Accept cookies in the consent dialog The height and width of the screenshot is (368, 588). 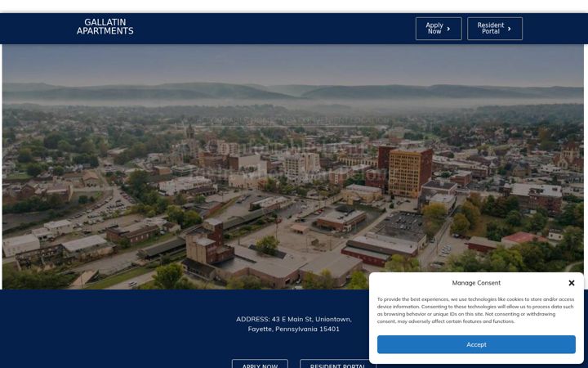(476, 344)
